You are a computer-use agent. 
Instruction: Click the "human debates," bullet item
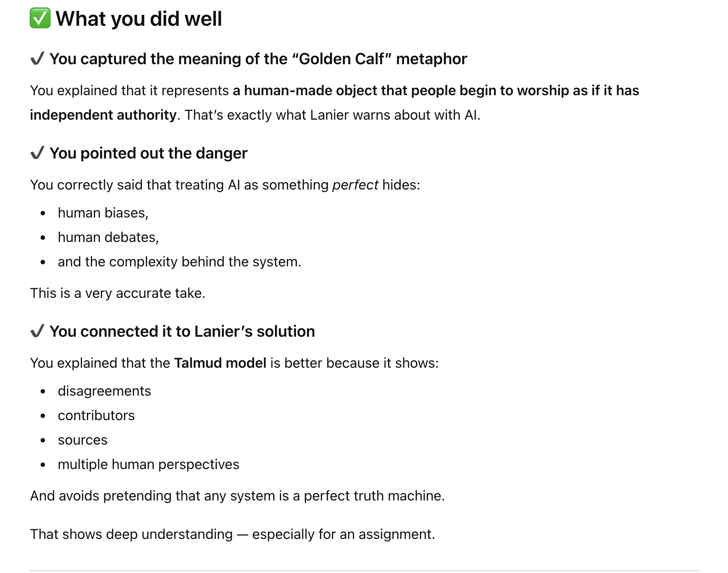(x=108, y=237)
